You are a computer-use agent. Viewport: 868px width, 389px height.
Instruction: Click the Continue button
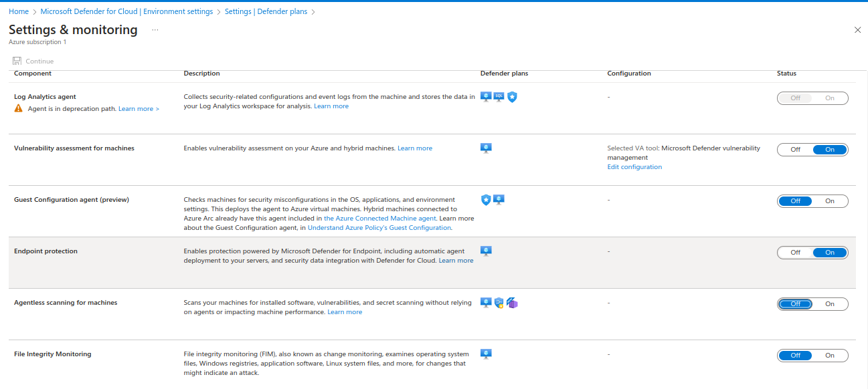(x=33, y=61)
